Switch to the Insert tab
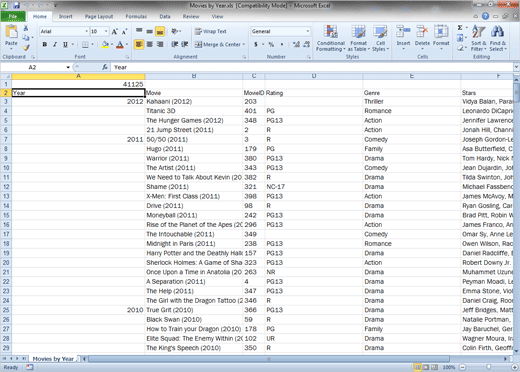Image resolution: width=520 pixels, height=372 pixels. [65, 16]
